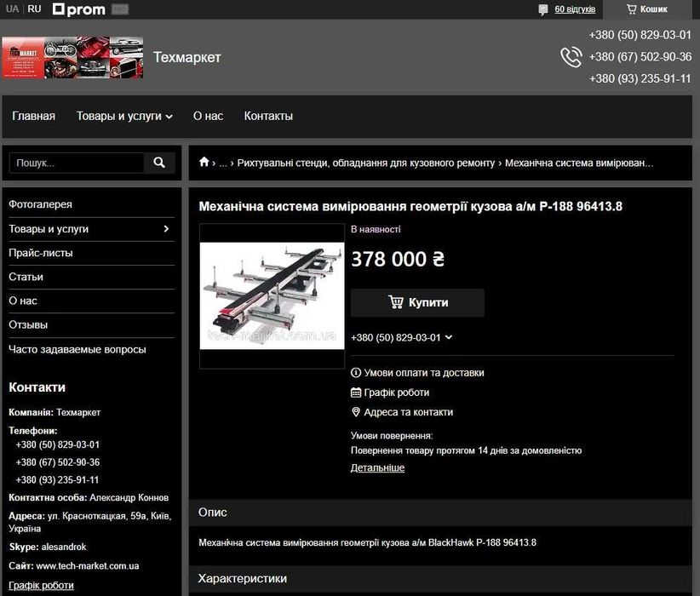Viewport: 700px width, 596px height.
Task: Open Графік роботи under product price
Action: (397, 393)
